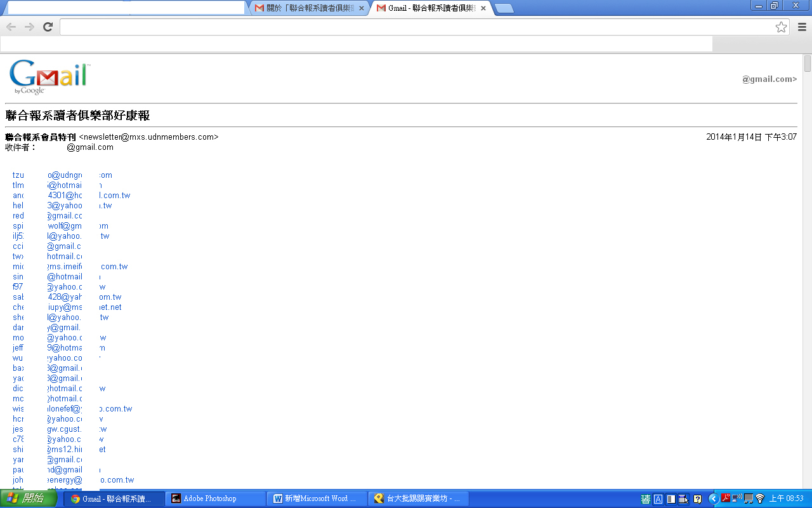Click the Gmail by Google logo
The height and width of the screenshot is (508, 812).
coord(49,77)
